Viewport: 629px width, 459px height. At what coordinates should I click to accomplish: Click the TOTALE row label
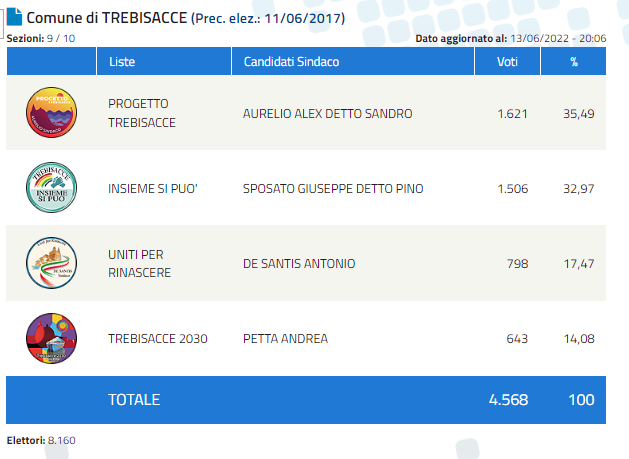click(134, 400)
